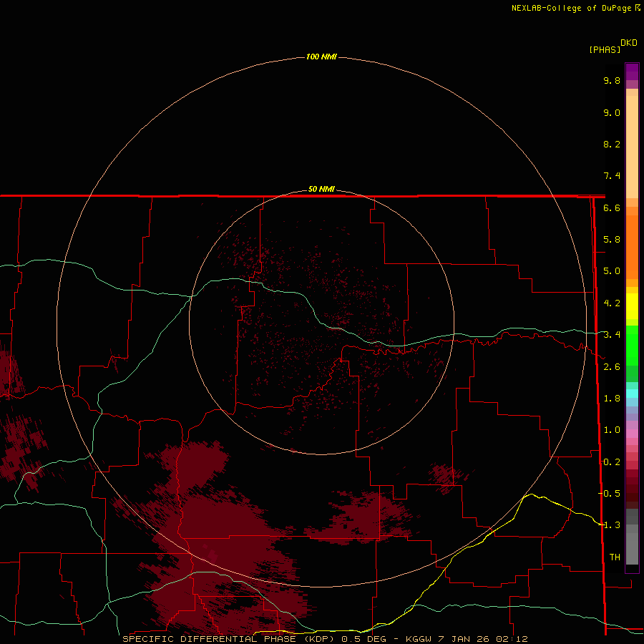
Task: Click the 1.8 value on the color scale
Action: pyautogui.click(x=612, y=399)
